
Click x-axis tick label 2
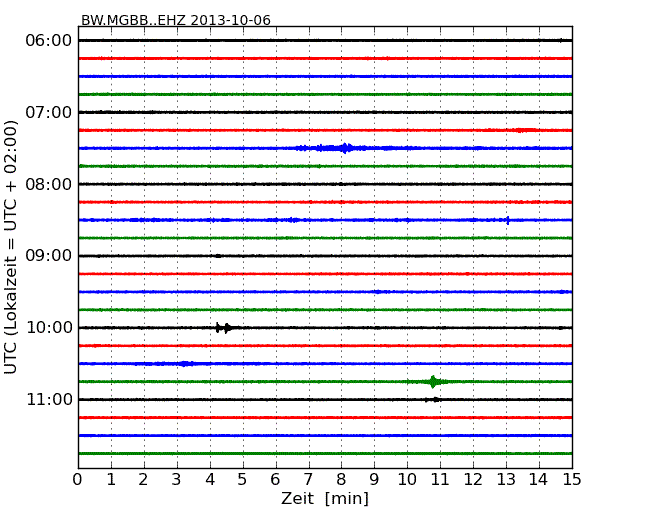pos(143,479)
